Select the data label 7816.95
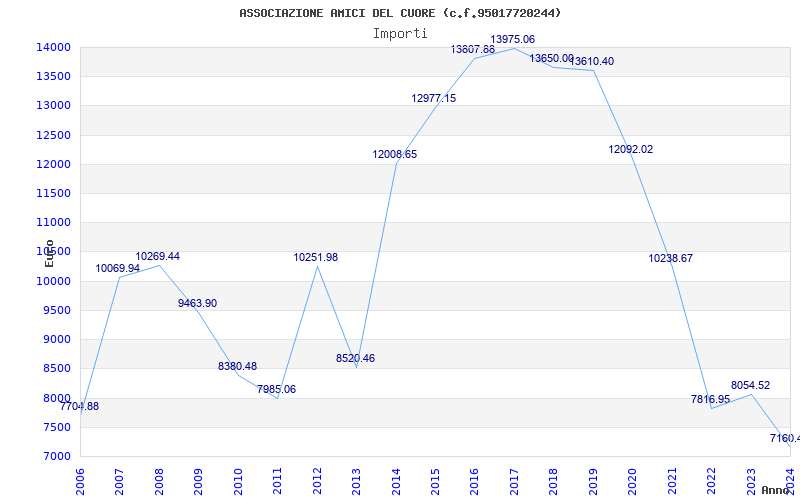This screenshot has height=500, width=800. tap(711, 399)
